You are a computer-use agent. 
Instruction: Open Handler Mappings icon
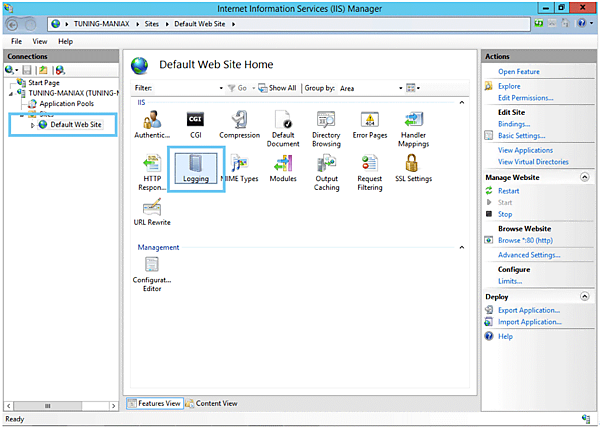413,123
